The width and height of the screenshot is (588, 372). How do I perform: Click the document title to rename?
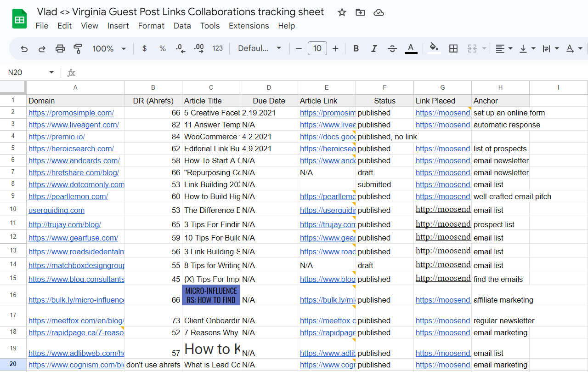click(181, 12)
